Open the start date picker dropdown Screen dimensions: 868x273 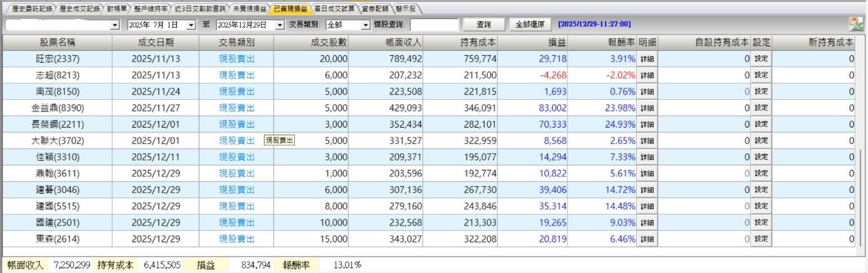pyautogui.click(x=191, y=25)
